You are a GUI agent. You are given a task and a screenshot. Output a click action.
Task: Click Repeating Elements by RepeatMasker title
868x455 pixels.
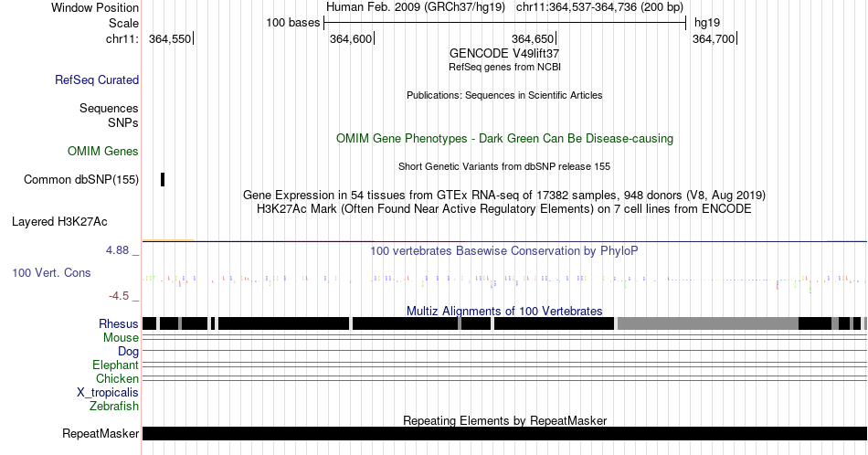(504, 420)
